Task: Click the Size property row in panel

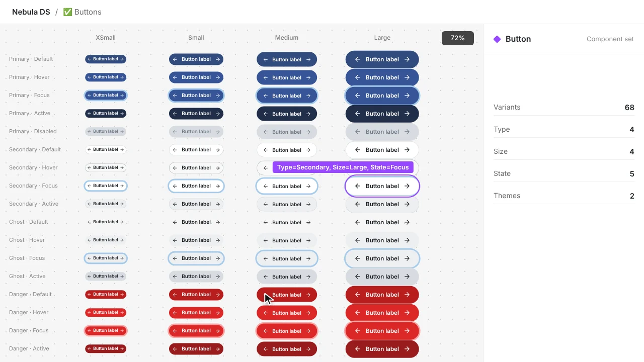Action: [x=564, y=151]
